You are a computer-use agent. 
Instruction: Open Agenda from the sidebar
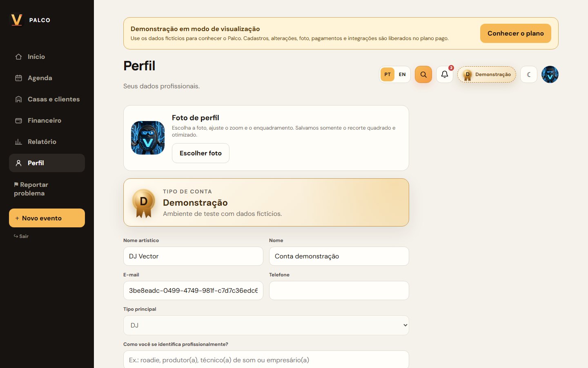(47, 78)
